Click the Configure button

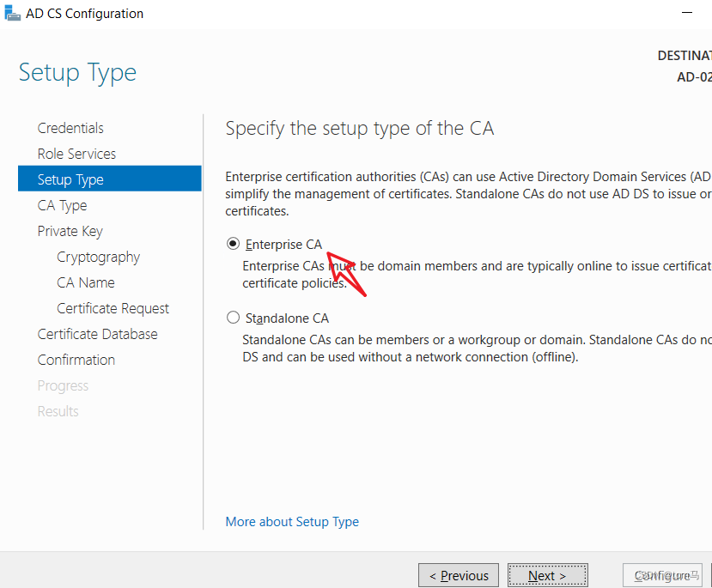pos(662,575)
